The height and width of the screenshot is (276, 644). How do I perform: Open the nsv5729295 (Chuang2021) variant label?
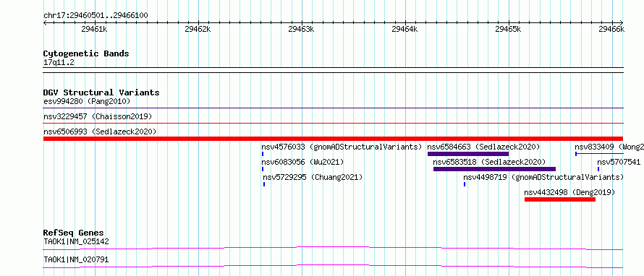(x=313, y=177)
